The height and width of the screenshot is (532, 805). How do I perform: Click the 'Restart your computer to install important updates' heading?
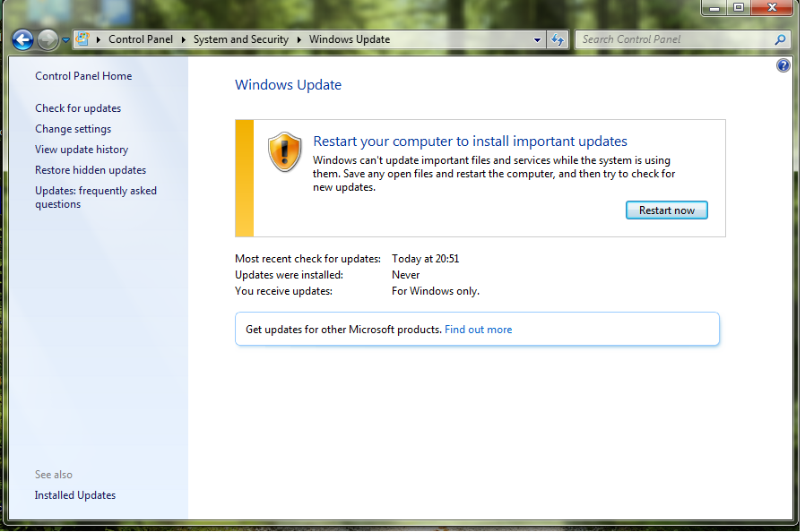(471, 142)
